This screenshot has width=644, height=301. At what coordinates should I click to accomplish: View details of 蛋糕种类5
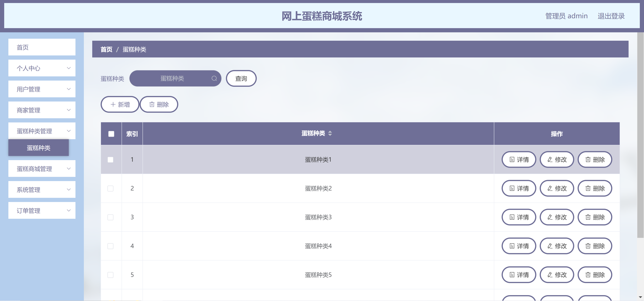tap(519, 275)
